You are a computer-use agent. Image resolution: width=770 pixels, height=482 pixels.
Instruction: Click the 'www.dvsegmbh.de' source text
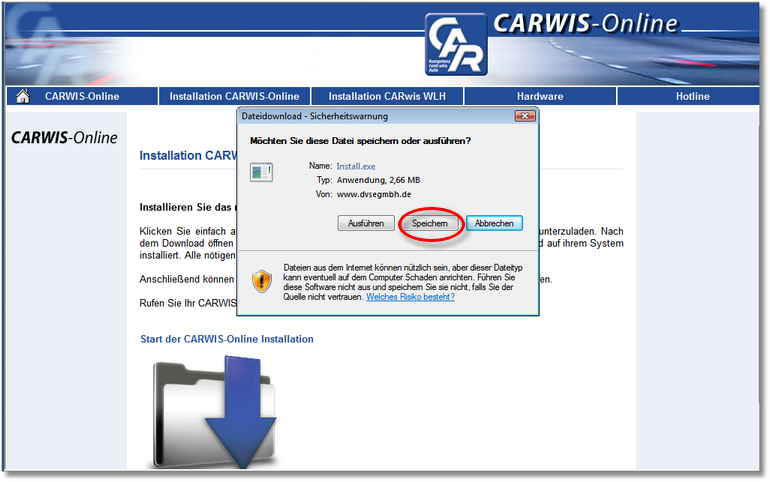click(374, 194)
